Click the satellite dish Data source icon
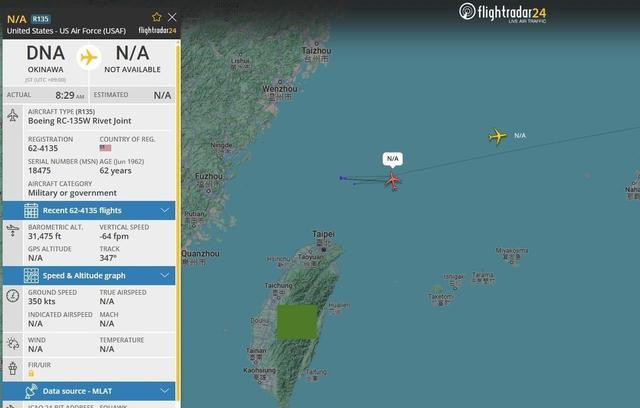Screen dimensions: 640x408 tap(31, 391)
